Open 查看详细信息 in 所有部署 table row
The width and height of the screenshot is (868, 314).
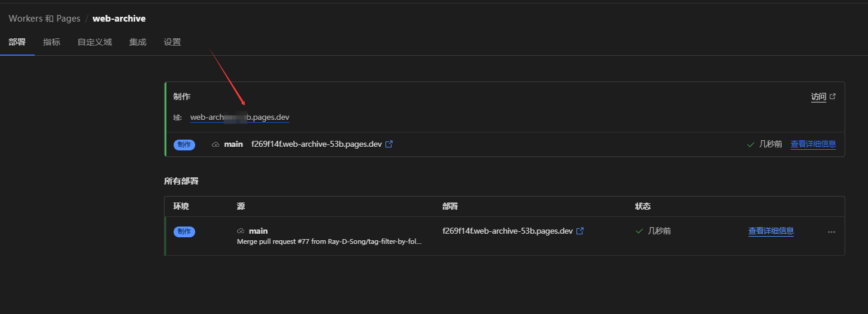pos(770,231)
